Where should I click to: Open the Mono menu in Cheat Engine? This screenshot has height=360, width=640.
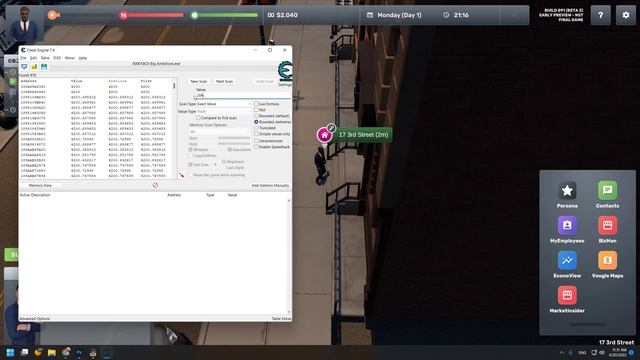point(70,58)
